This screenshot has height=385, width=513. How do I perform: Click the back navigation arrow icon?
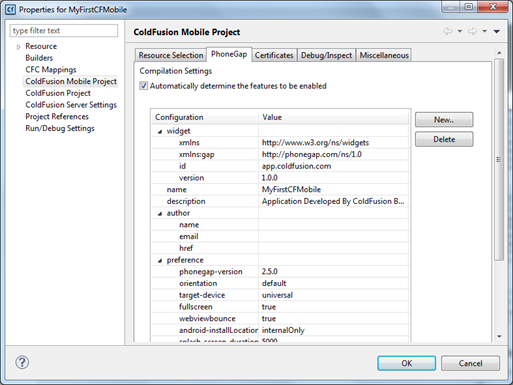[448, 31]
